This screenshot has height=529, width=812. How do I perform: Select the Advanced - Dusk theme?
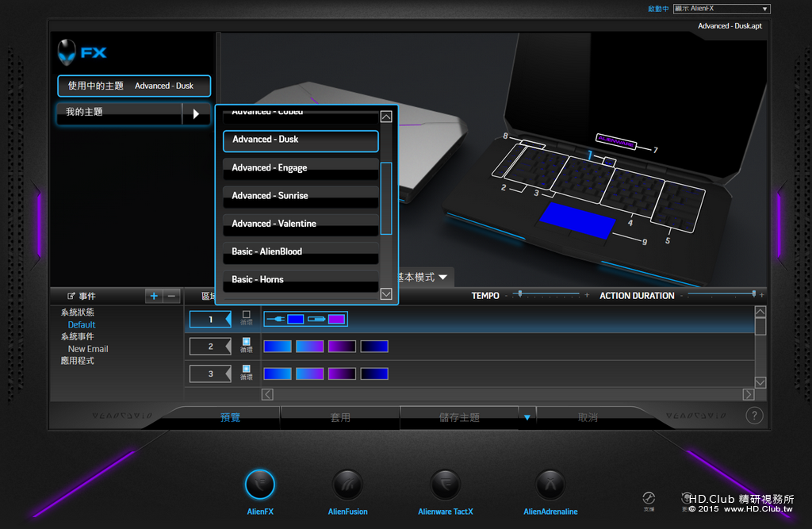click(301, 141)
